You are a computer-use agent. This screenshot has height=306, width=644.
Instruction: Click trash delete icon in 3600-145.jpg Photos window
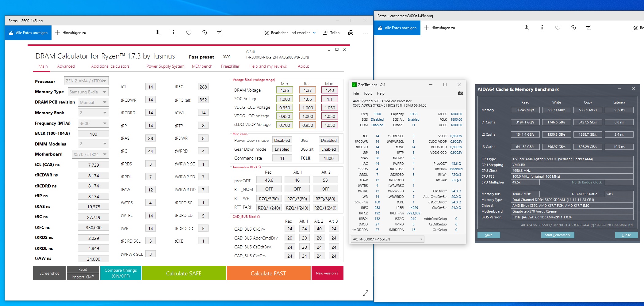[x=174, y=33]
